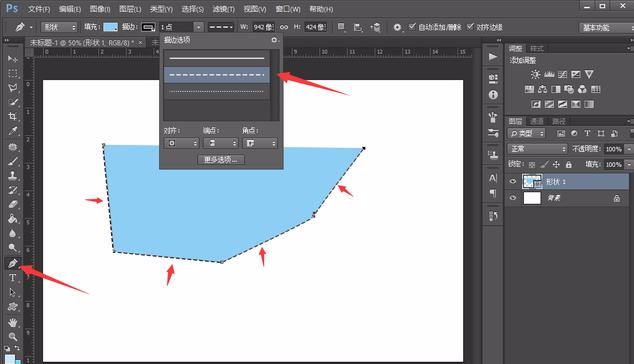Screen dimensions: 634x364
Task: Open the stroke options gear menu
Action: coord(274,40)
